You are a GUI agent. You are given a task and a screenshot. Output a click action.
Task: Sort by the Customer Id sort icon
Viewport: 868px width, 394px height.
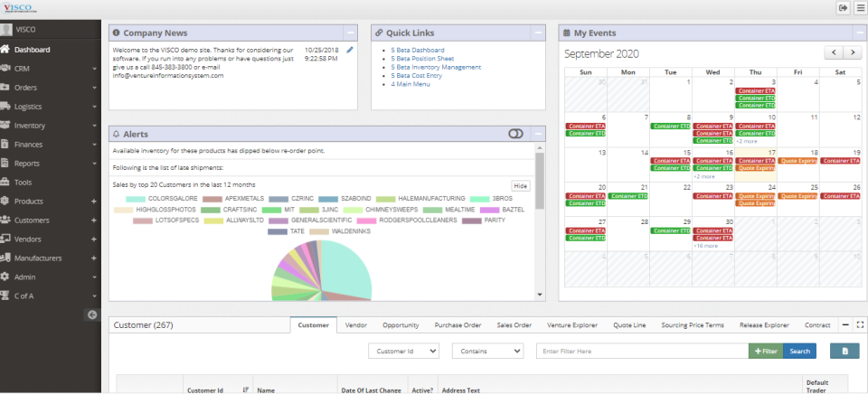[245, 390]
